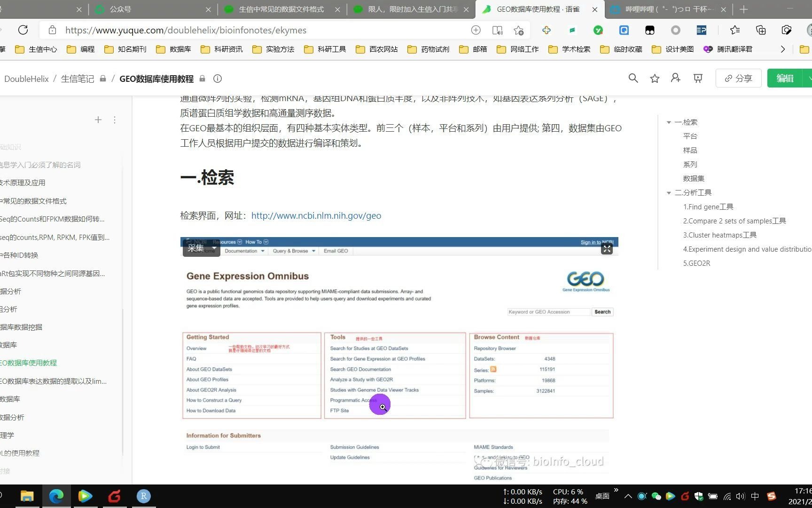The image size is (812, 508).
Task: Add page to favorites star-plus icon
Action: click(x=519, y=30)
